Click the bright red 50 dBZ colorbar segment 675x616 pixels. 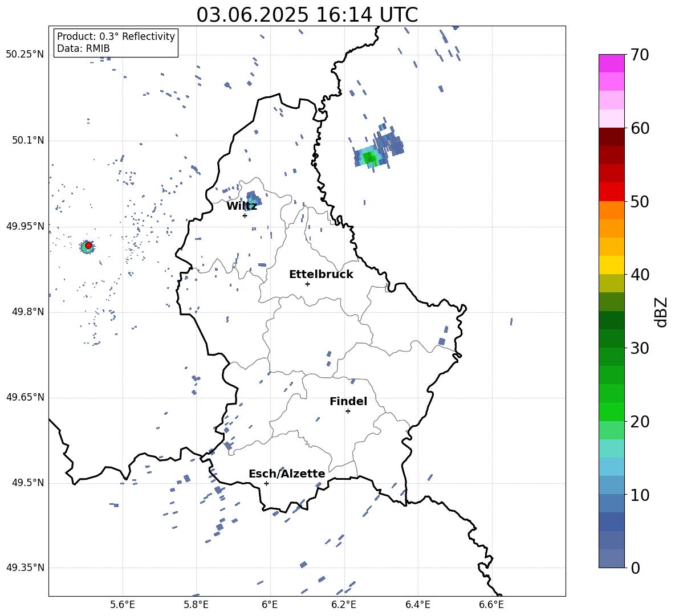611,192
